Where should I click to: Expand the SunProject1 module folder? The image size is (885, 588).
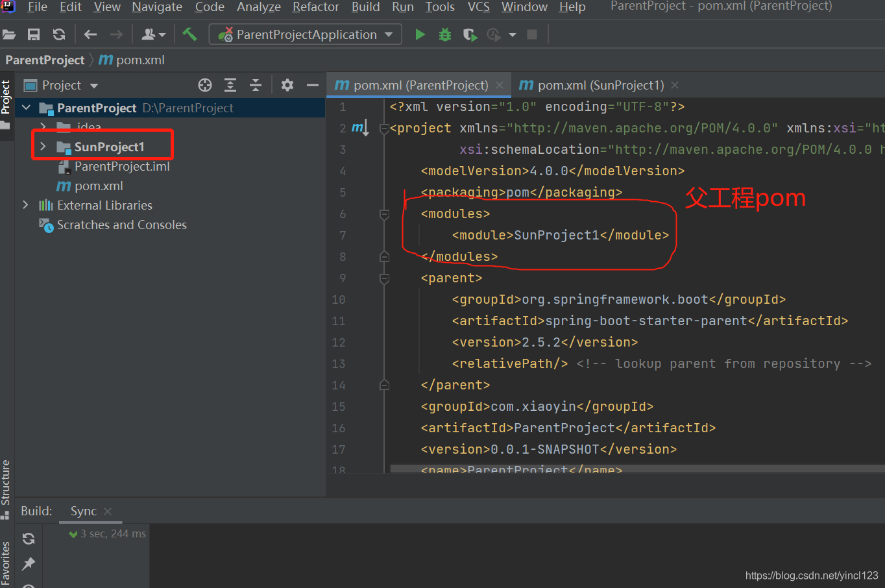tap(43, 147)
